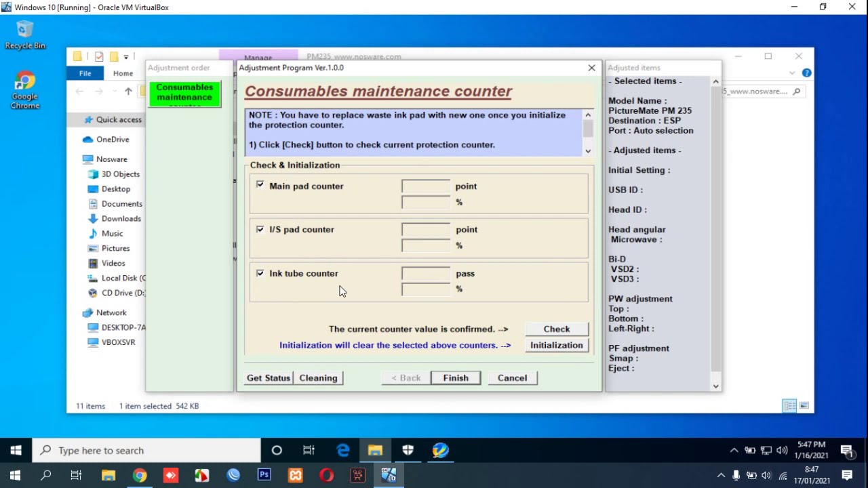Select the green Consumables maintenance item
The image size is (868, 488).
(184, 93)
